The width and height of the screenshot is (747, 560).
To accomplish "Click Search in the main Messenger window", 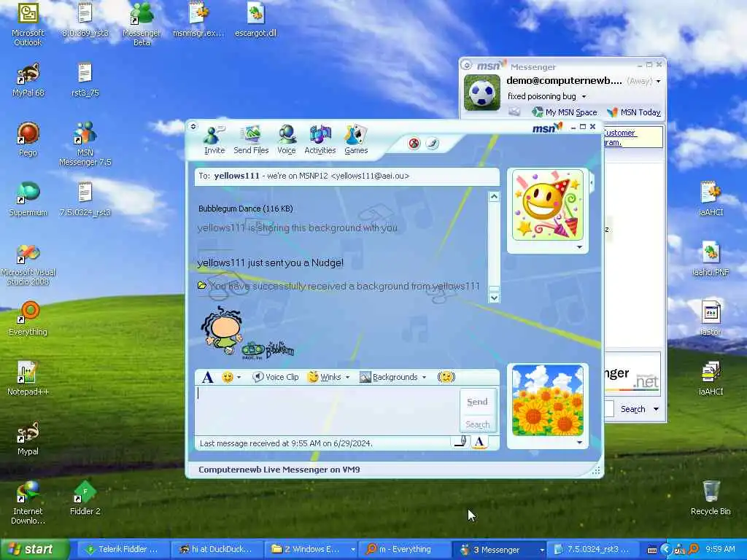I will [632, 409].
